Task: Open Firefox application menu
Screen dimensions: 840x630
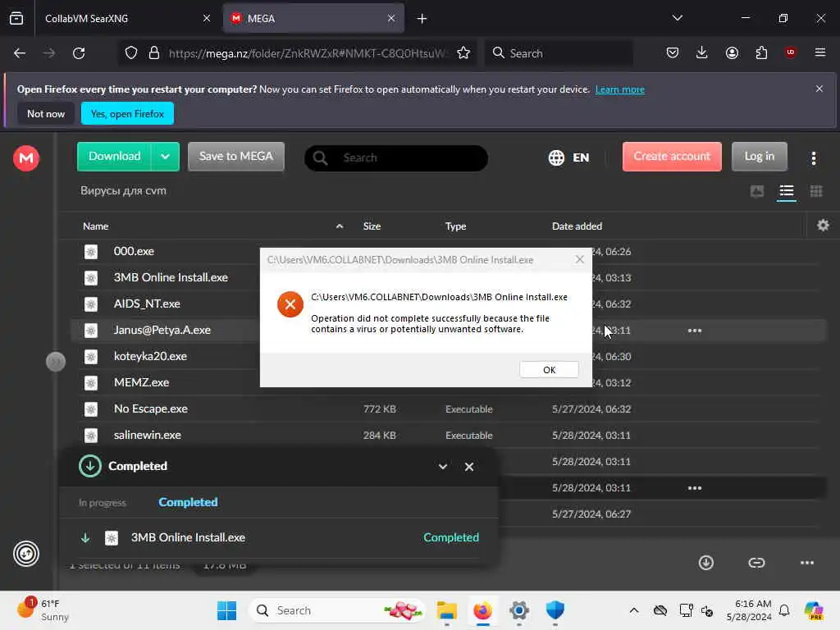Action: coord(819,52)
